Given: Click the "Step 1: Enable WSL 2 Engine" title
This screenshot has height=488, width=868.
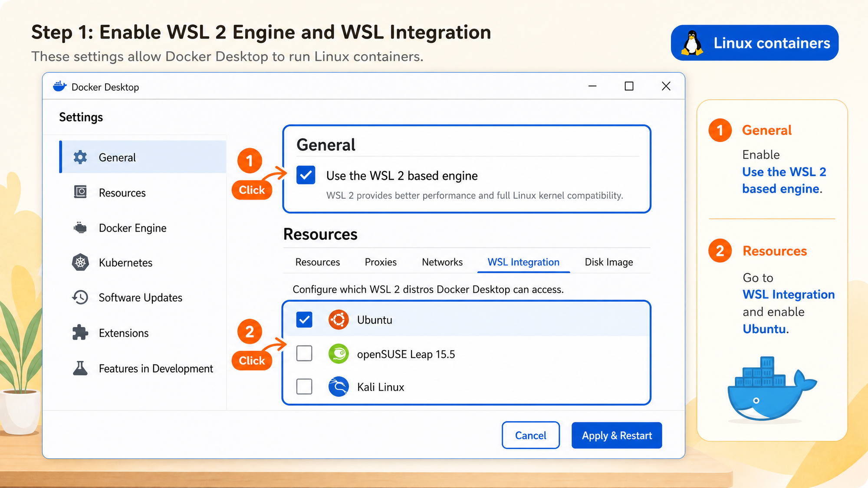Looking at the screenshot, I should 261,33.
